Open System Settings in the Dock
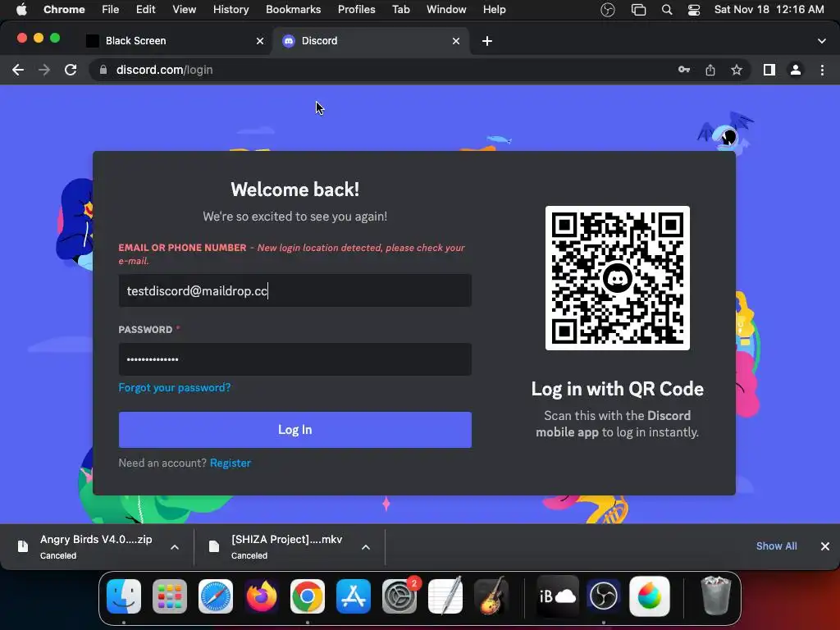840x630 pixels. (399, 596)
